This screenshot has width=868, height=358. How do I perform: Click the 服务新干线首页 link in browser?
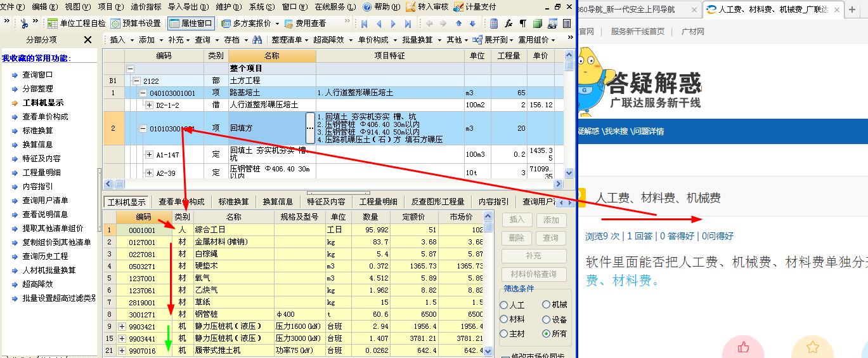pos(638,31)
